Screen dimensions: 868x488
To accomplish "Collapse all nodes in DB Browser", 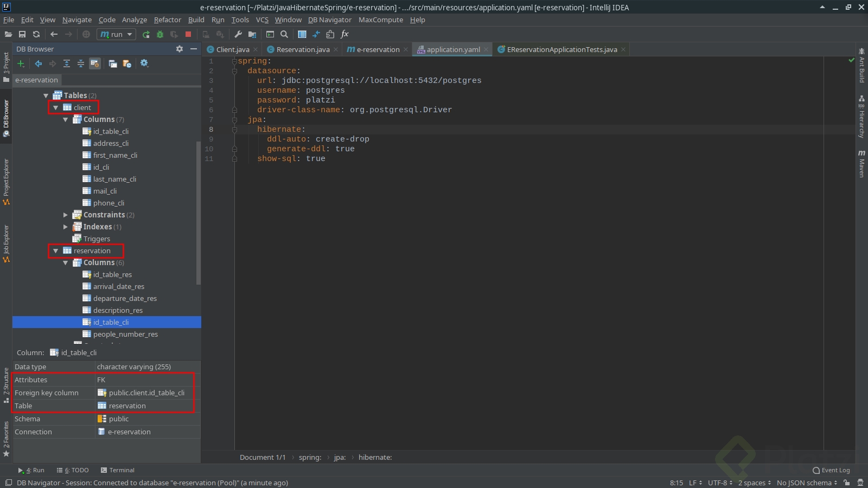I will tap(81, 63).
